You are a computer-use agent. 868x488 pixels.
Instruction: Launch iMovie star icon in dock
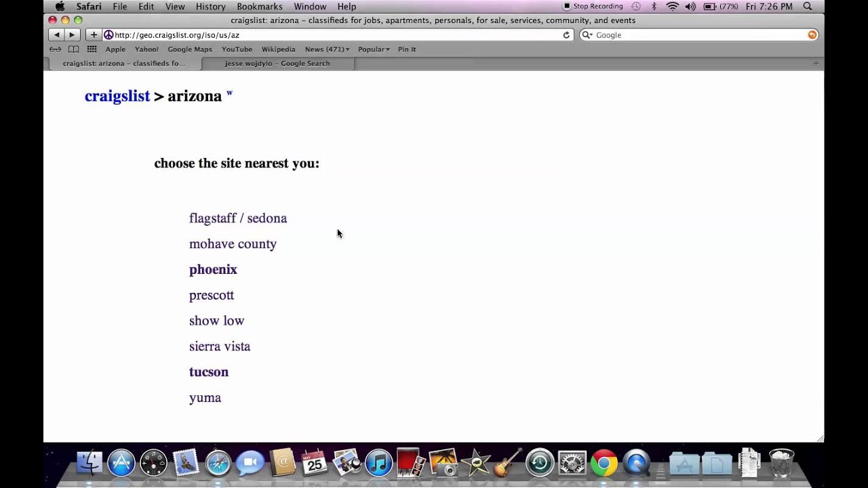[475, 463]
